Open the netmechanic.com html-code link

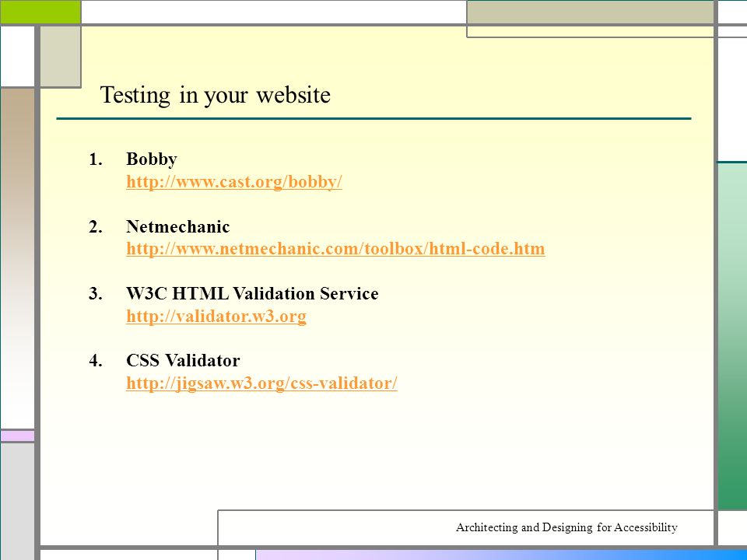tap(335, 249)
